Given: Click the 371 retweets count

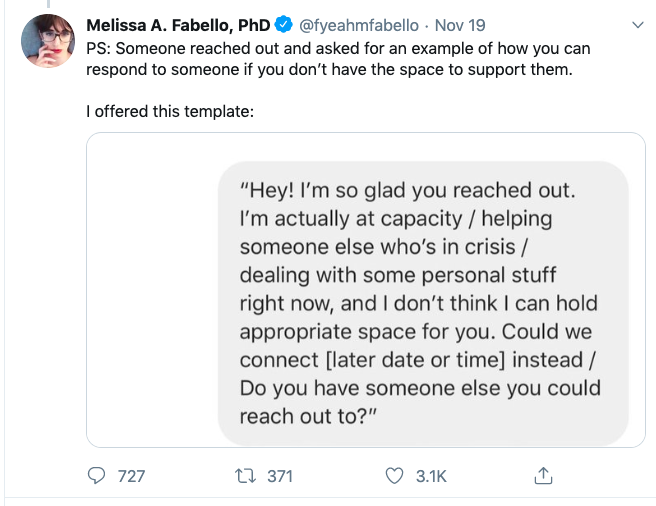Looking at the screenshot, I should point(279,476).
